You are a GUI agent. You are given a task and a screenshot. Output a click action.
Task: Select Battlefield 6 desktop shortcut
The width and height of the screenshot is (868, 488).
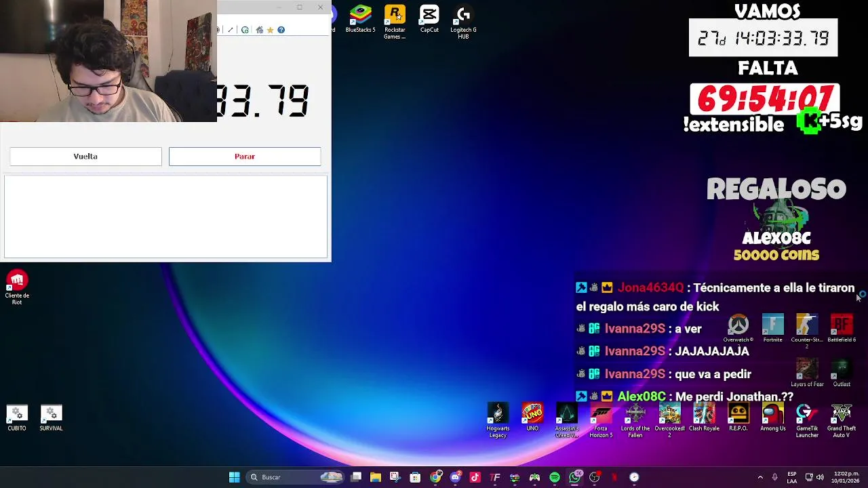[x=842, y=329]
